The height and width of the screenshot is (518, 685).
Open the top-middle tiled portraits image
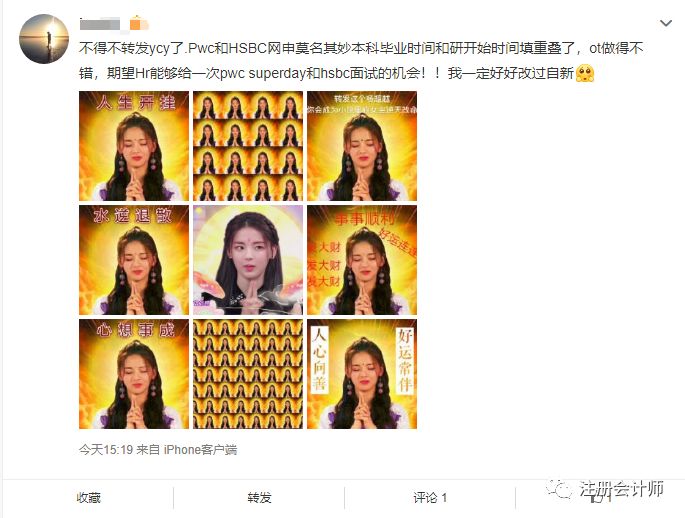(248, 146)
